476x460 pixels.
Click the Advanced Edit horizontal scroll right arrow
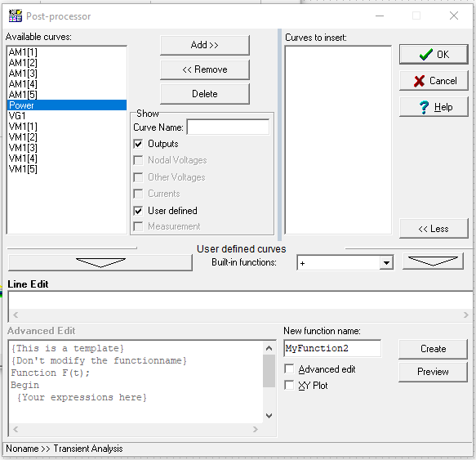click(x=256, y=429)
